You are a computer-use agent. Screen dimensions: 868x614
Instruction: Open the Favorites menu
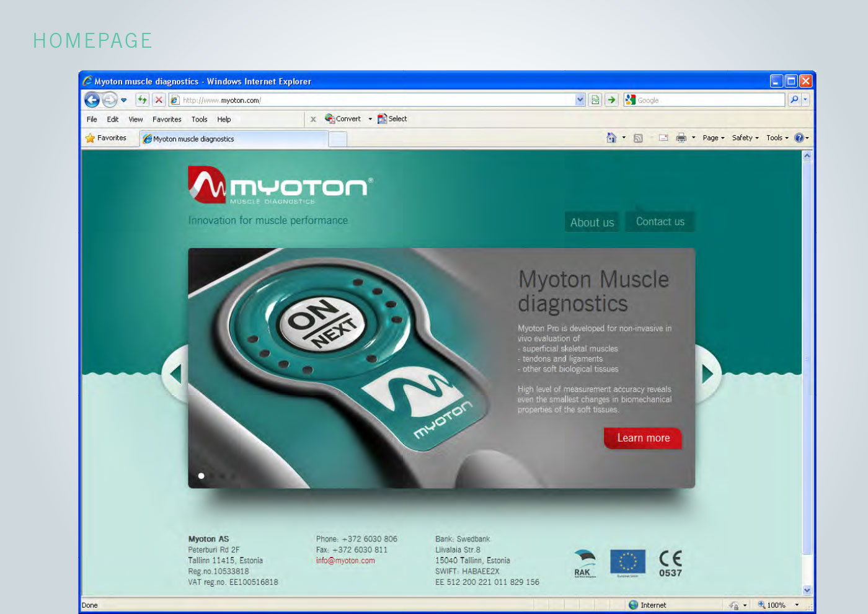167,120
